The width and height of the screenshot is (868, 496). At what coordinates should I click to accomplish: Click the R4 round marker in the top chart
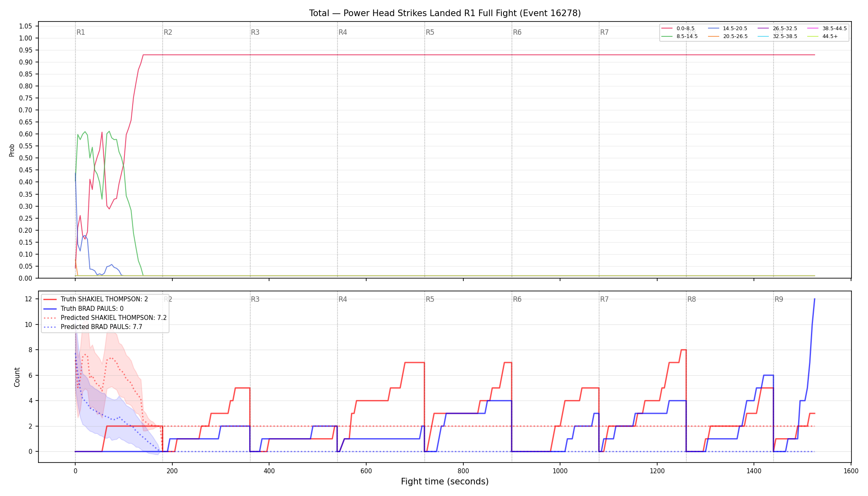343,32
